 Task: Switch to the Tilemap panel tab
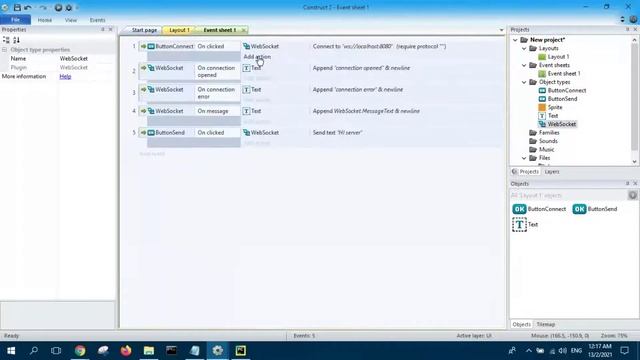click(x=546, y=324)
